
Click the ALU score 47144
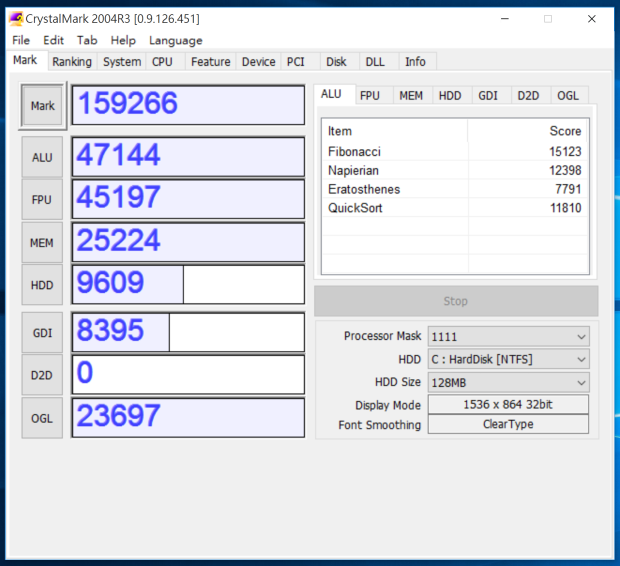coord(188,157)
